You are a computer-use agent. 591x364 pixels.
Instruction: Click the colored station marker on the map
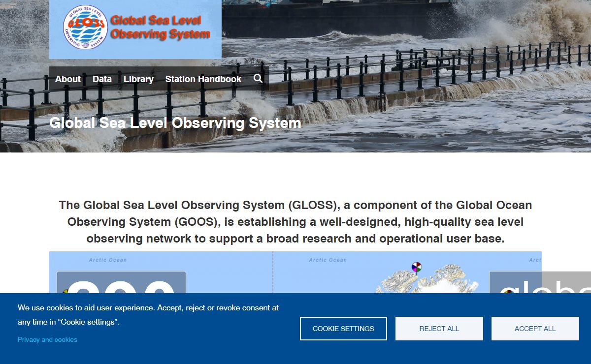pos(417,267)
